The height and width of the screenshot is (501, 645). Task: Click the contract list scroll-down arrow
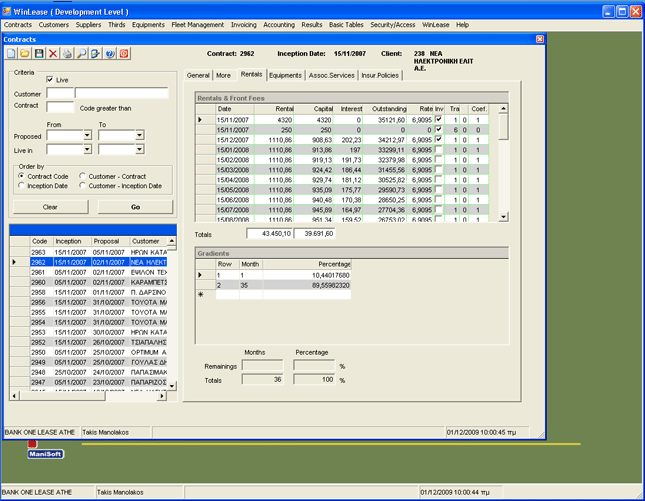tap(172, 386)
